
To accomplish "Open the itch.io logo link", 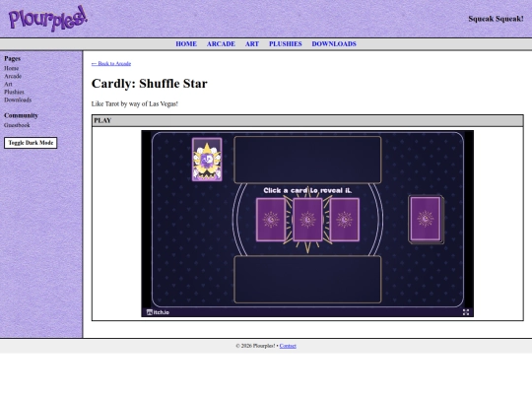I will (x=158, y=312).
